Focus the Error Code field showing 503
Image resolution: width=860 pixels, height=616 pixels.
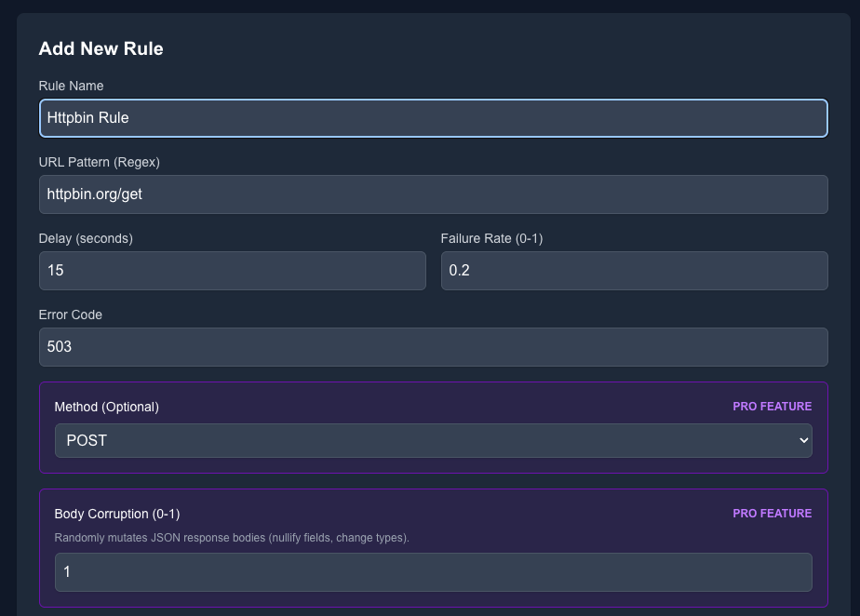point(433,347)
